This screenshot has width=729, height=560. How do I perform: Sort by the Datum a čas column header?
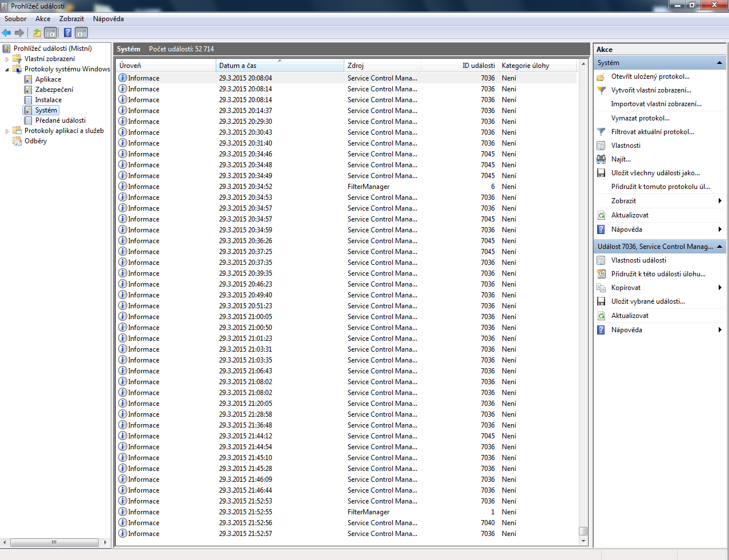pos(280,66)
